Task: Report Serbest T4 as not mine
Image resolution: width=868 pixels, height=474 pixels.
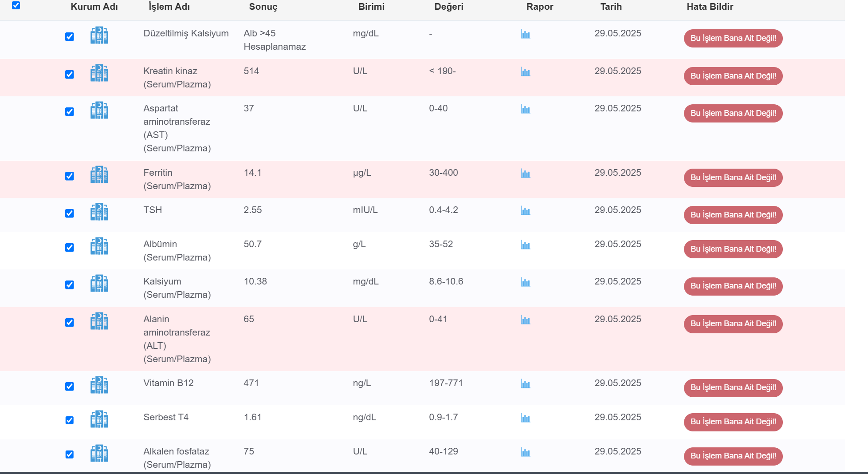Action: pos(733,422)
